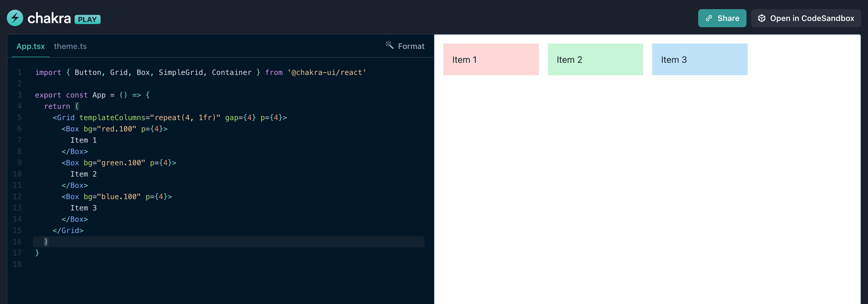Click the magic wand Format icon
The image size is (868, 304).
coord(389,45)
